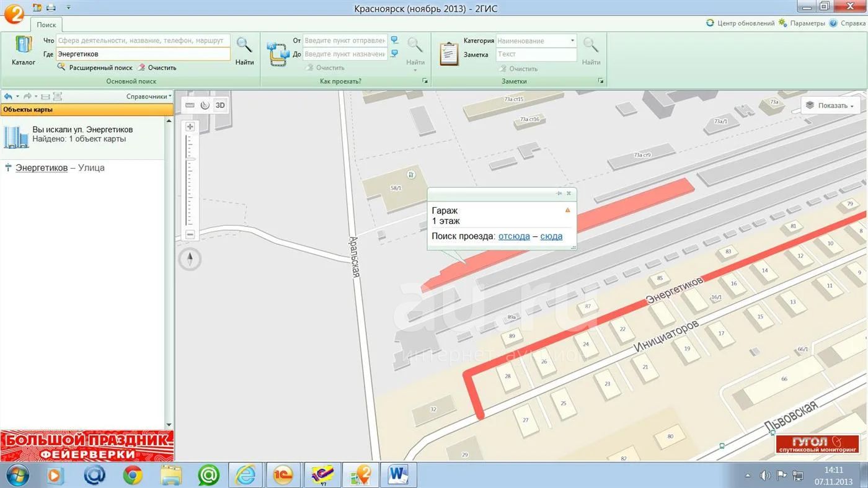Open the Справочники dropdown
Viewport: 868px width, 488px height.
point(149,96)
